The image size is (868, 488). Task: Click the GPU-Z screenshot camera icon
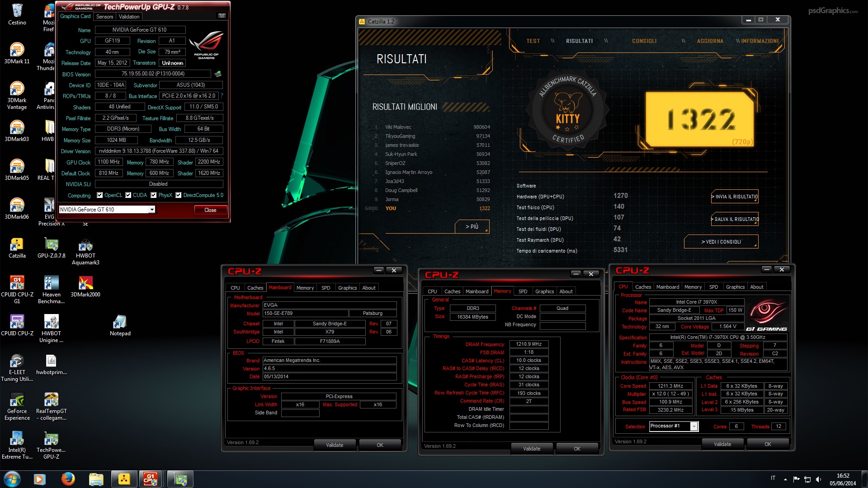coord(222,16)
